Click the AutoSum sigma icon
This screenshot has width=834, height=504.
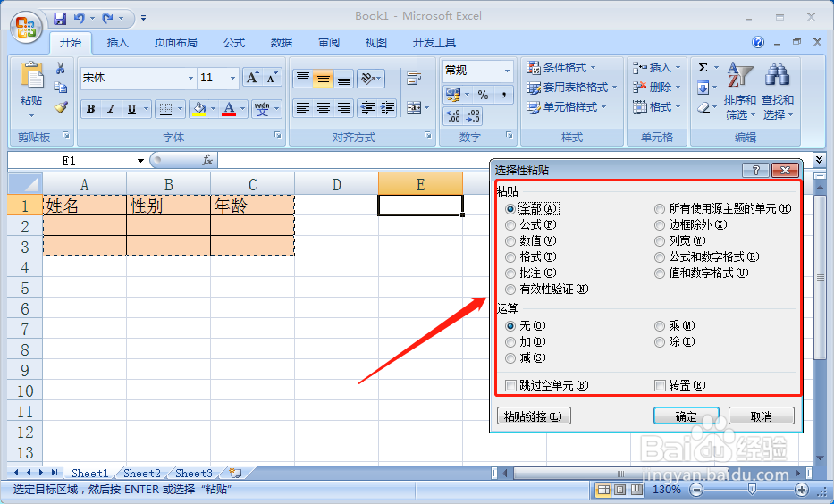pos(703,68)
